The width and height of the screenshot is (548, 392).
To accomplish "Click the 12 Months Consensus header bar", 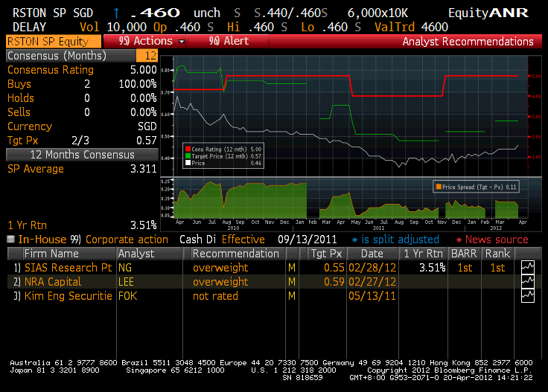I will (82, 155).
